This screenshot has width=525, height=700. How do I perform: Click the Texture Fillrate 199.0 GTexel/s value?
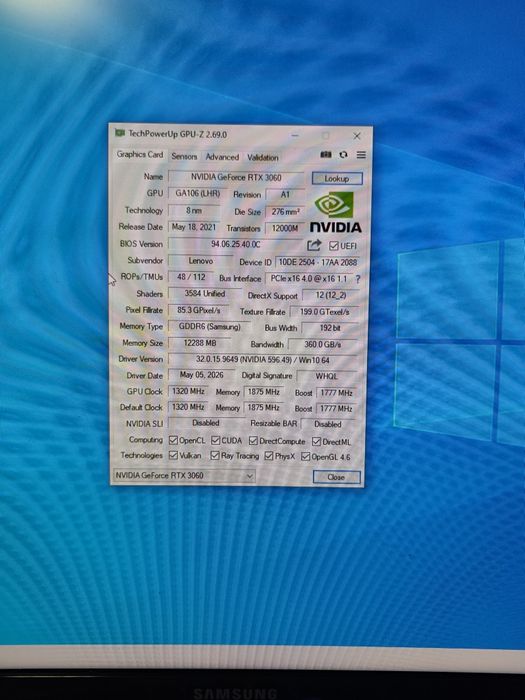(x=325, y=312)
